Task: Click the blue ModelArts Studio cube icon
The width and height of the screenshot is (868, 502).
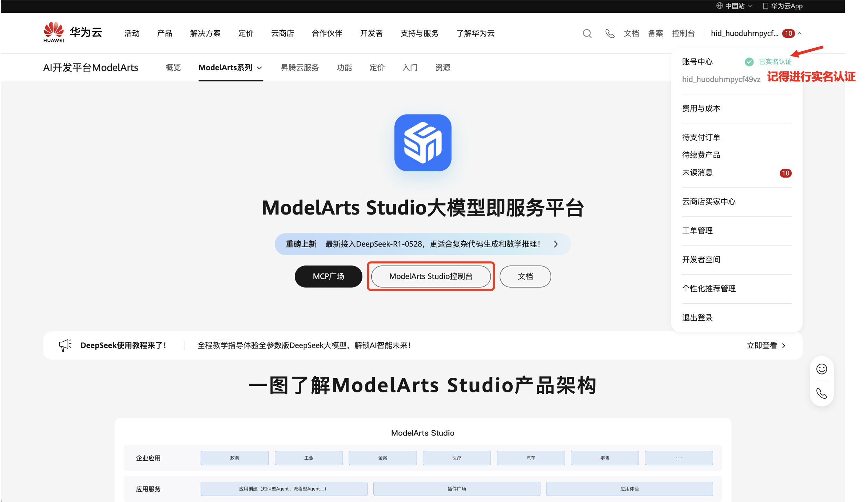Action: 423,143
